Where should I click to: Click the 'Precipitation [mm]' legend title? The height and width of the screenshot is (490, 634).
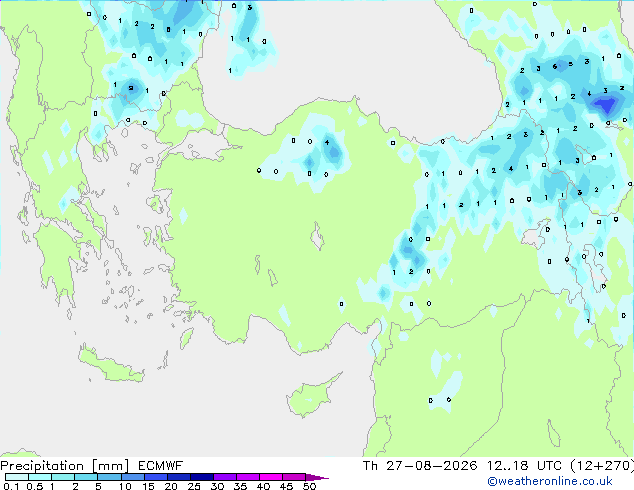coord(65,466)
